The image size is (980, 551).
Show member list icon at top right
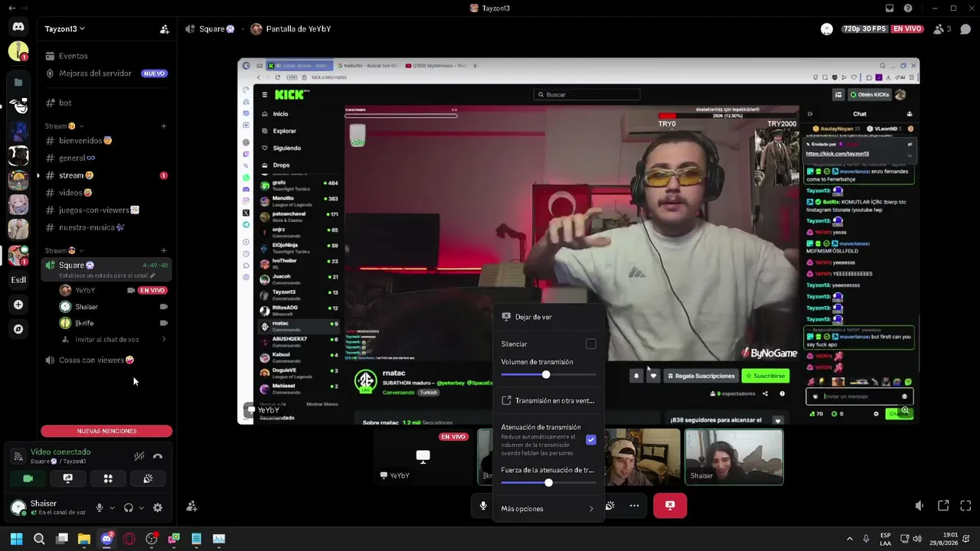[x=939, y=29]
